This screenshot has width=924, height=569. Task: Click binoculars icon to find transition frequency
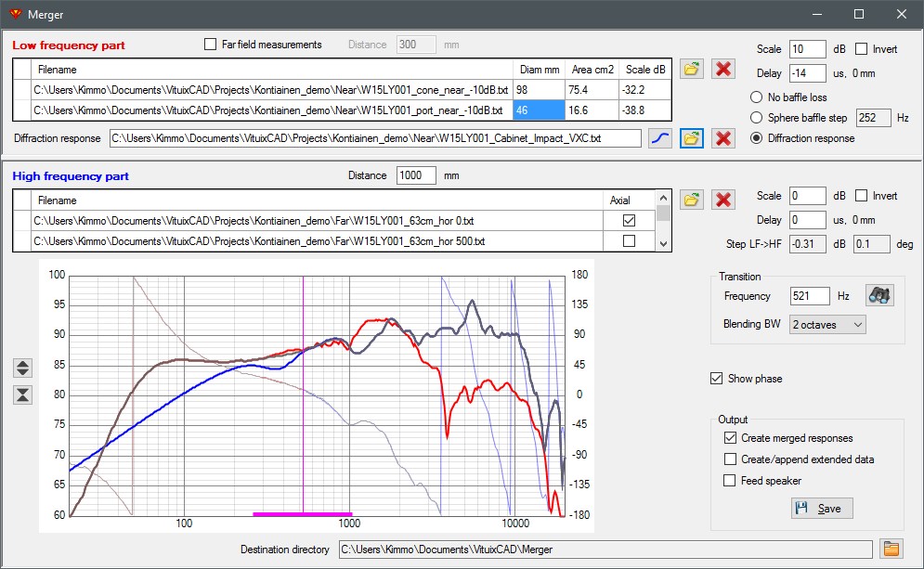pos(879,295)
